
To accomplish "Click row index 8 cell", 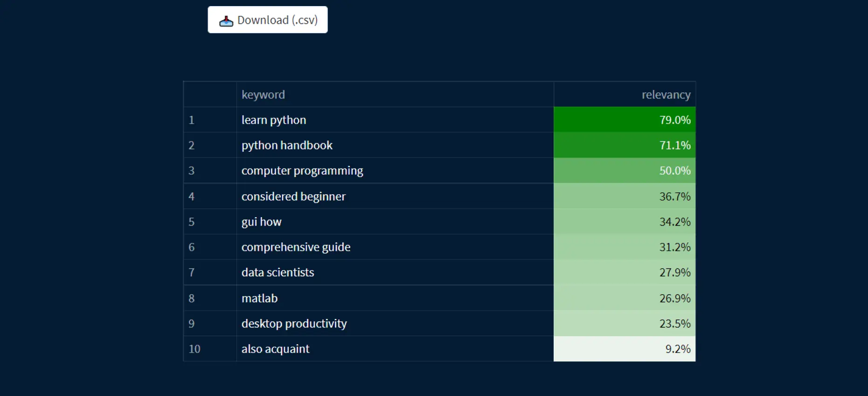I will point(210,298).
